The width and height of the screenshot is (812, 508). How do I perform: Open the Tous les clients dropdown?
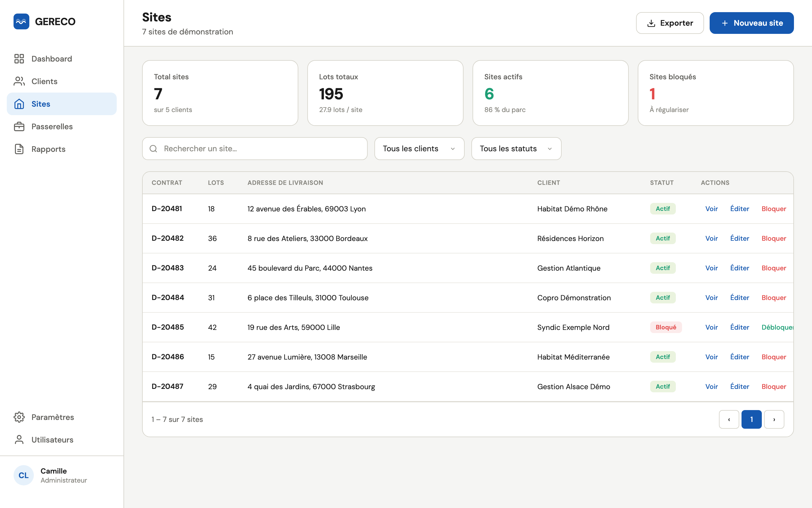pyautogui.click(x=419, y=148)
